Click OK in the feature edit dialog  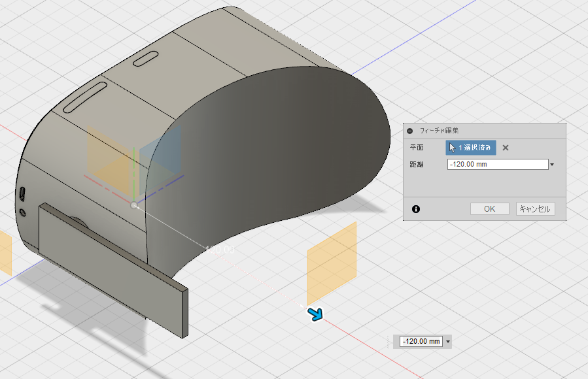point(490,209)
